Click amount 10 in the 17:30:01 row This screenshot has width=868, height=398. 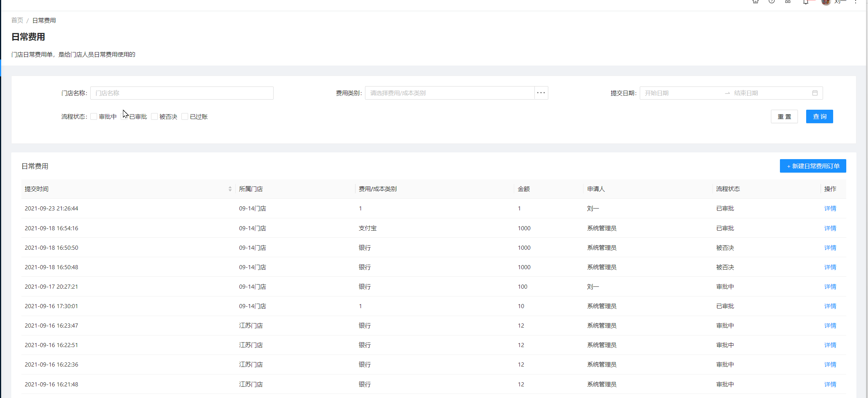point(521,306)
